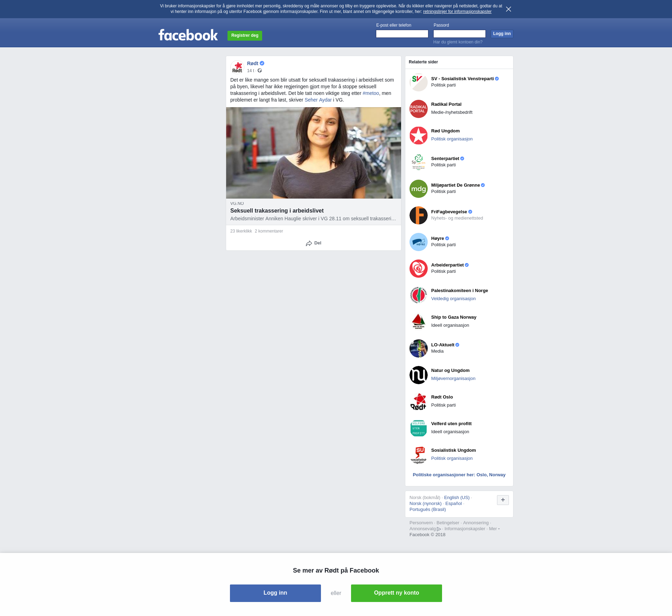The width and height of the screenshot is (672, 616).
Task: Click the #metoo hashtag
Action: tap(371, 93)
